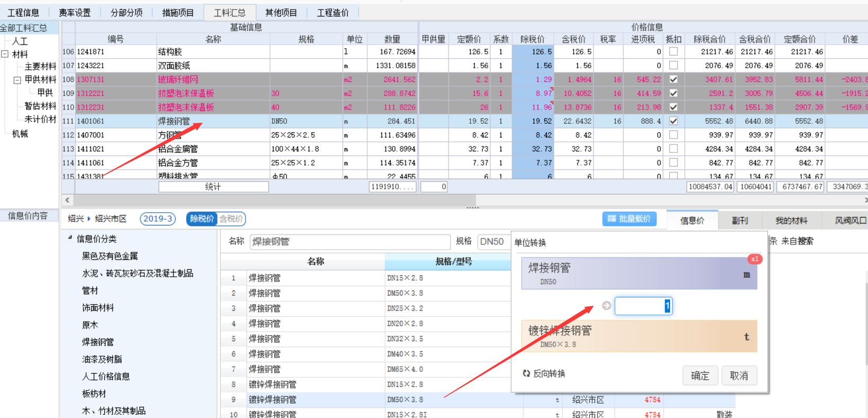Collapse the 信息价分类 category tree

pyautogui.click(x=70, y=238)
